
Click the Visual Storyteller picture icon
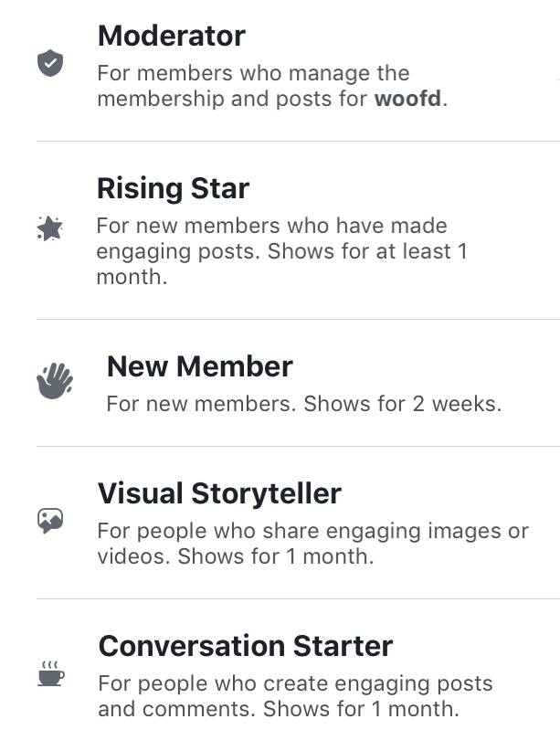coord(49,521)
